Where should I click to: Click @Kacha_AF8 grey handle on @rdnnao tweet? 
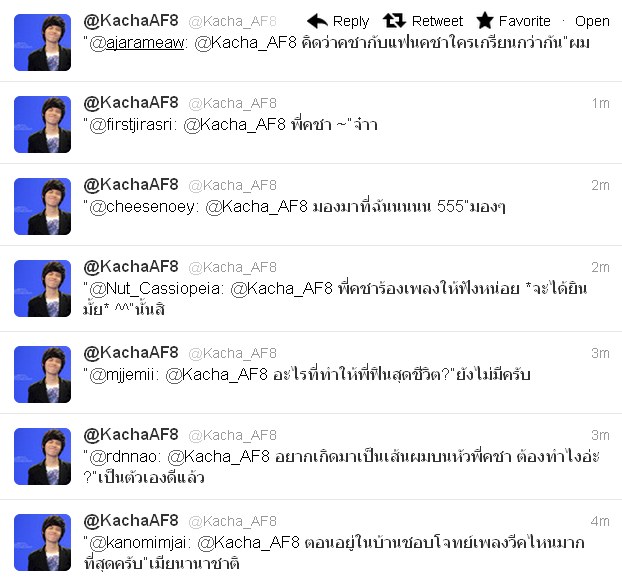tap(232, 435)
